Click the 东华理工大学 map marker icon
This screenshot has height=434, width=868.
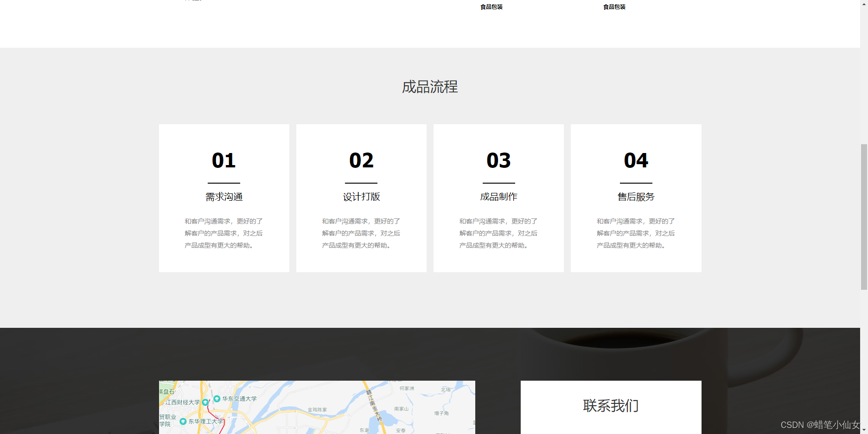click(183, 421)
